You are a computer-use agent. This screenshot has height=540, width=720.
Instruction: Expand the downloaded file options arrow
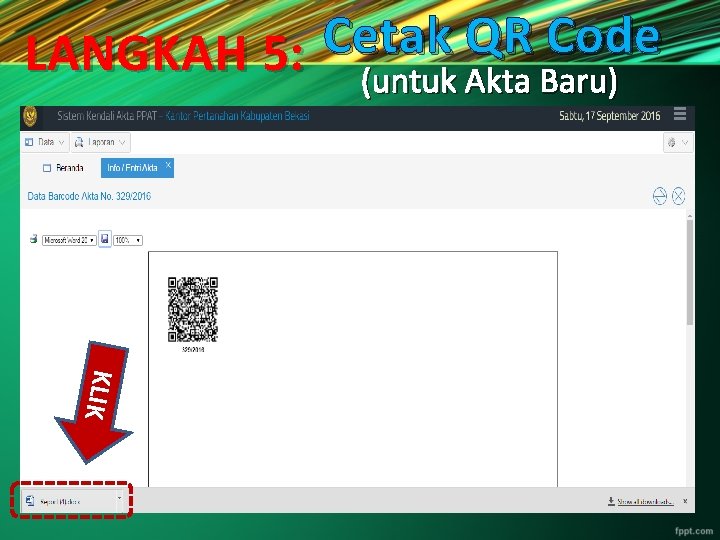[x=120, y=498]
